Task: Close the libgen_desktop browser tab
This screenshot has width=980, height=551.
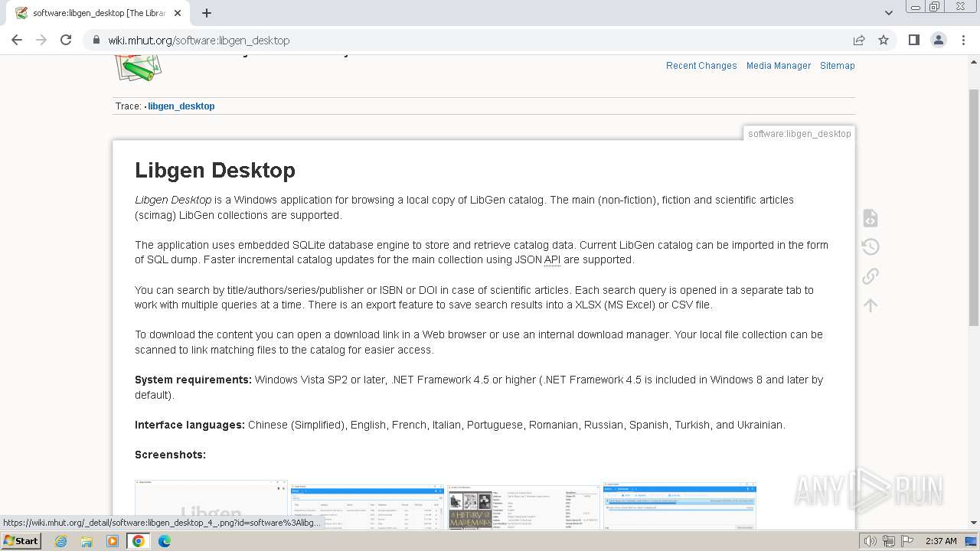Action: click(x=178, y=13)
